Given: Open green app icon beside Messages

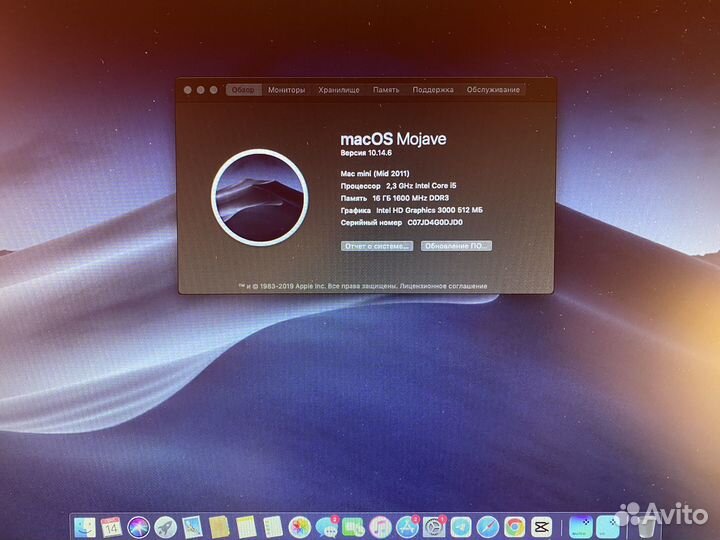Looking at the screenshot, I should (353, 527).
